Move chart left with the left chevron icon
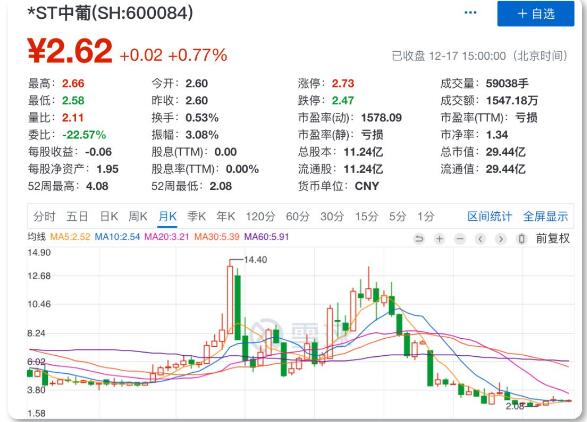This screenshot has height=422, width=587. point(481,239)
